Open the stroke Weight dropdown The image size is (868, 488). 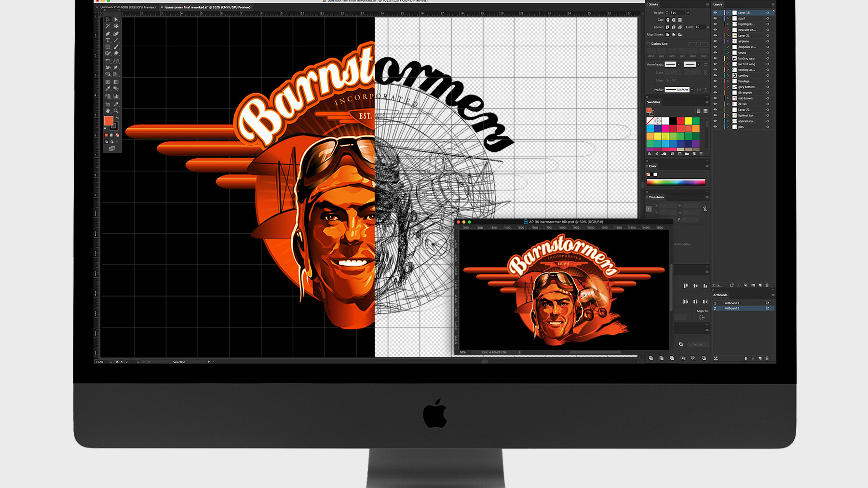tap(688, 13)
